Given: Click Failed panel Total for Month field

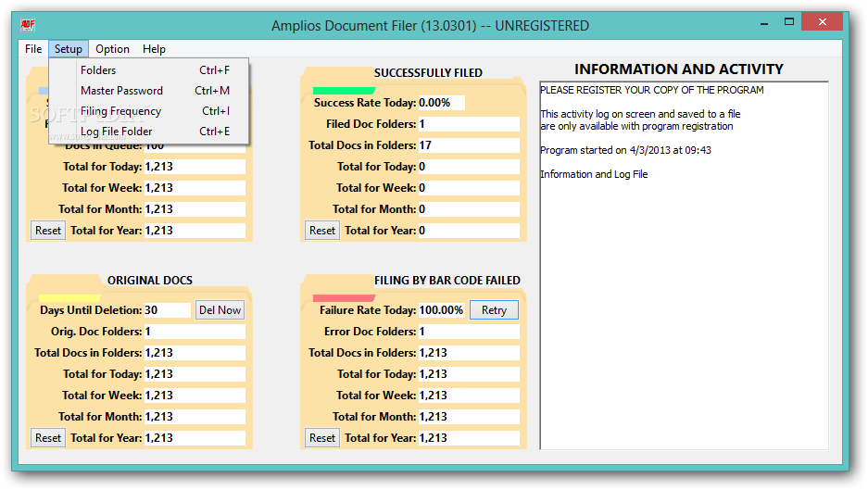Looking at the screenshot, I should tap(469, 417).
